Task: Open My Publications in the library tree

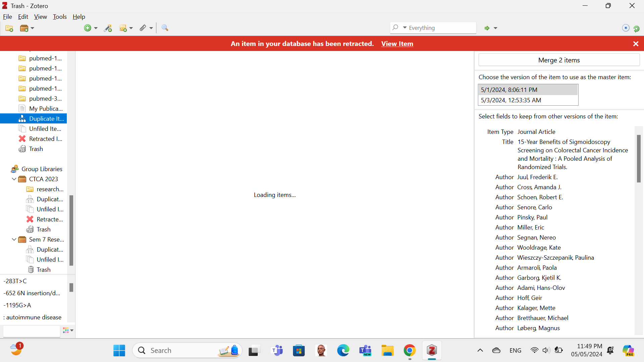Action: click(x=41, y=108)
